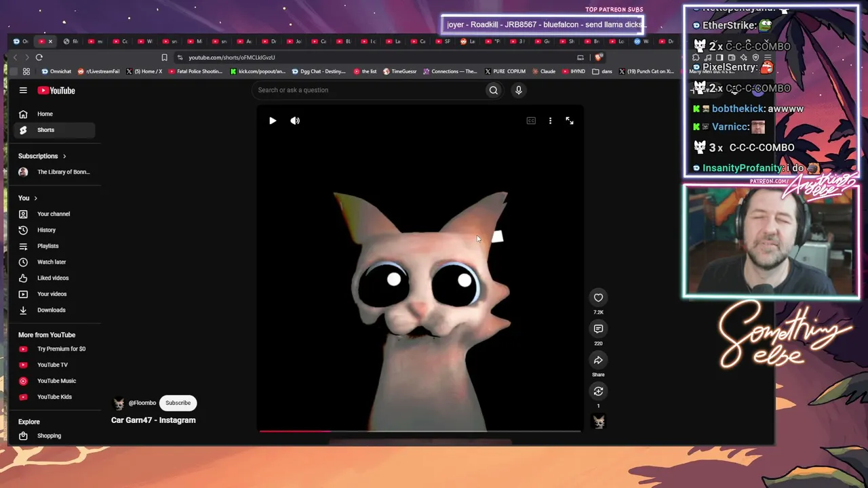868x488 pixels.
Task: Open the YouTube hamburger guide menu
Action: (x=23, y=90)
